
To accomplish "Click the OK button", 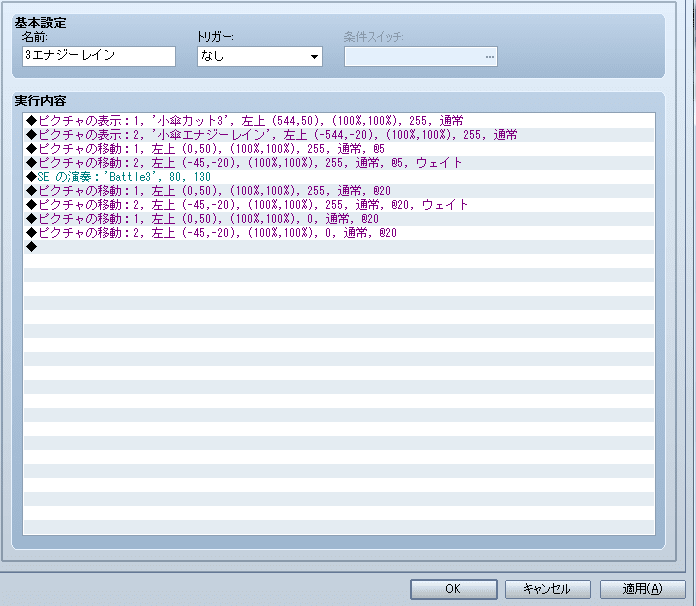I will click(453, 589).
